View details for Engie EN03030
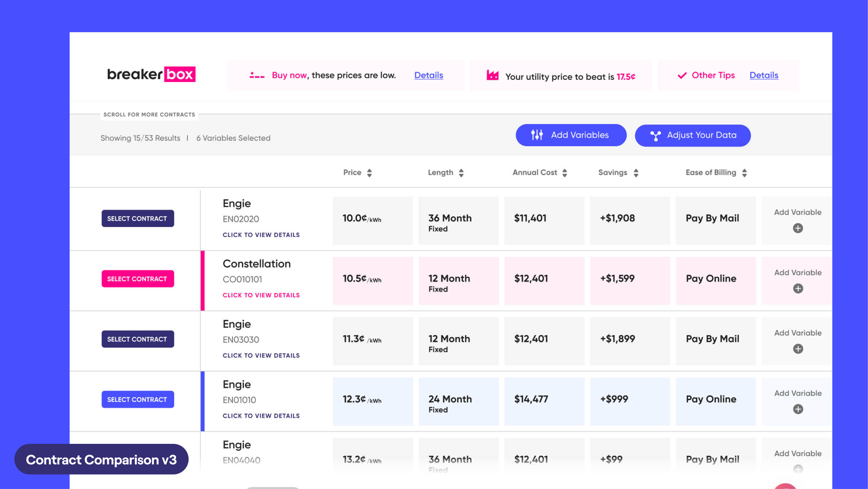Screen dimensions: 868x489 pos(261,355)
